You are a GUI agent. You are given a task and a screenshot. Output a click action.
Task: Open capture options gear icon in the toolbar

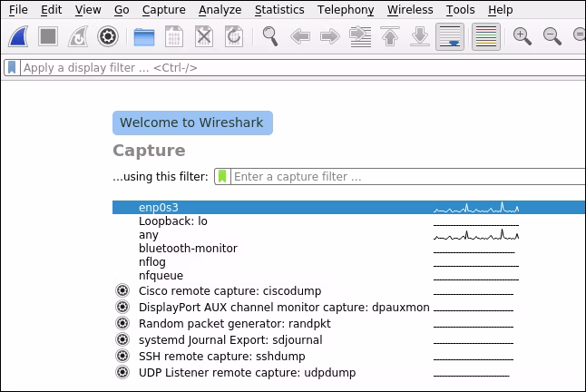click(108, 36)
